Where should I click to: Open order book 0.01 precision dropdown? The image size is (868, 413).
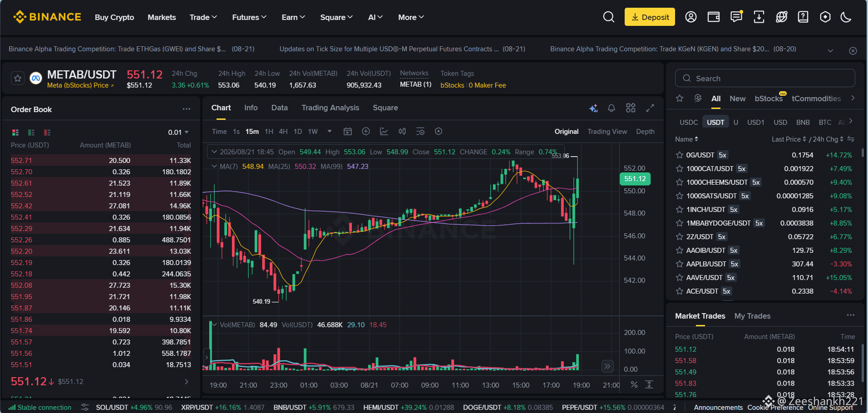178,133
